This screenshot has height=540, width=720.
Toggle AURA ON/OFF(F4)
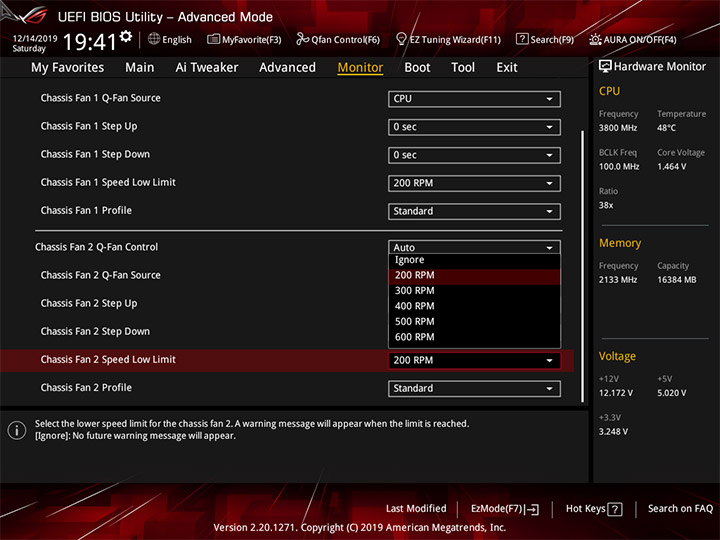pyautogui.click(x=633, y=39)
